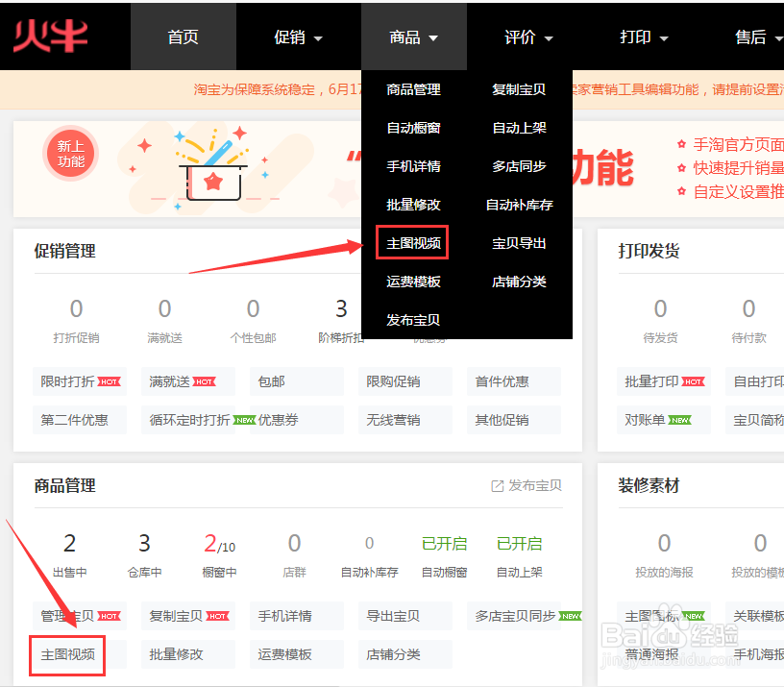Viewport: 784px width, 687px height.
Task: Click the 火牛 logo
Action: click(51, 36)
